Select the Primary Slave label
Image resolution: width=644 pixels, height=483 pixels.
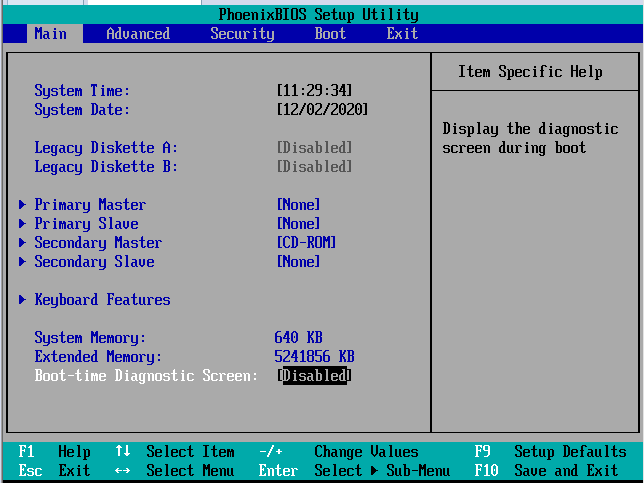click(86, 223)
